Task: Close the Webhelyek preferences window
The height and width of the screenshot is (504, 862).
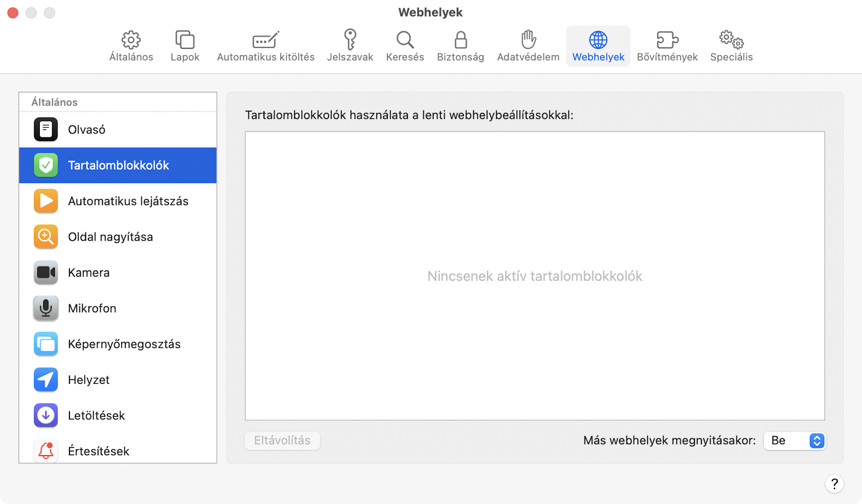Action: [13, 12]
